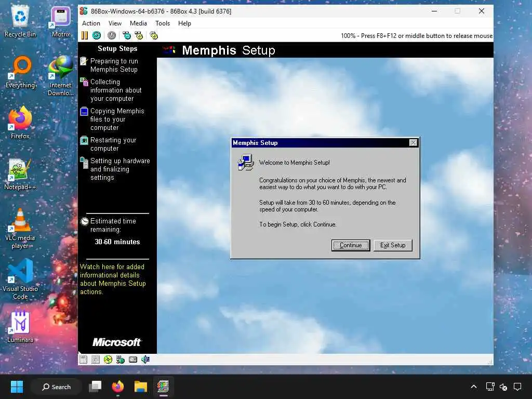This screenshot has height=399, width=532.
Task: Click 'Restarting your computer' step
Action: [109, 144]
